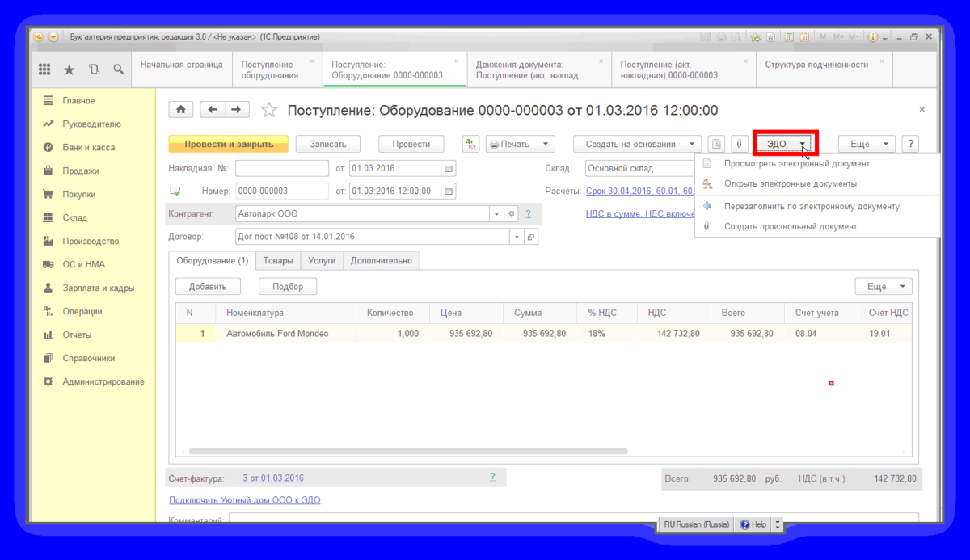Open help question mark button
Screen dimensions: 970x560
(x=911, y=144)
